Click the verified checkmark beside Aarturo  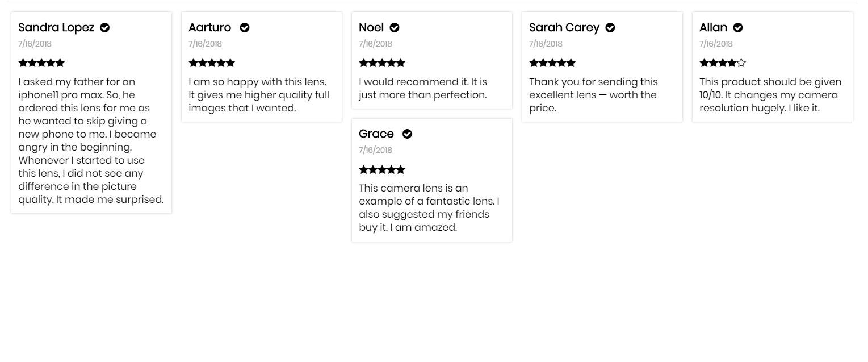(x=245, y=28)
